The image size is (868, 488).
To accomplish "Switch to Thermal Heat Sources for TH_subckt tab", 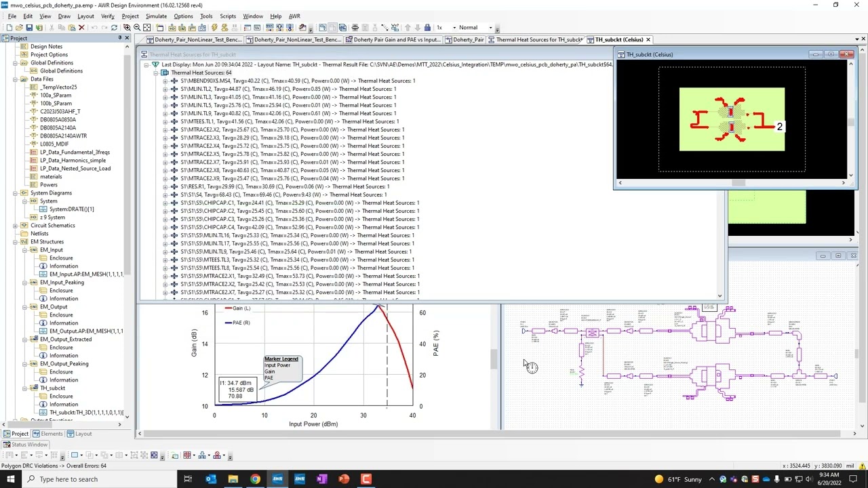I will tap(535, 40).
